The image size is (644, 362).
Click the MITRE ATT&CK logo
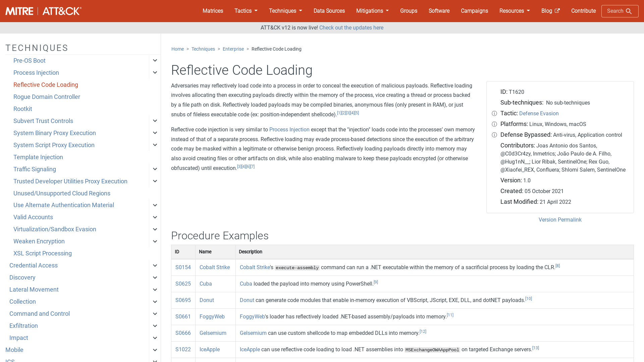(x=43, y=11)
